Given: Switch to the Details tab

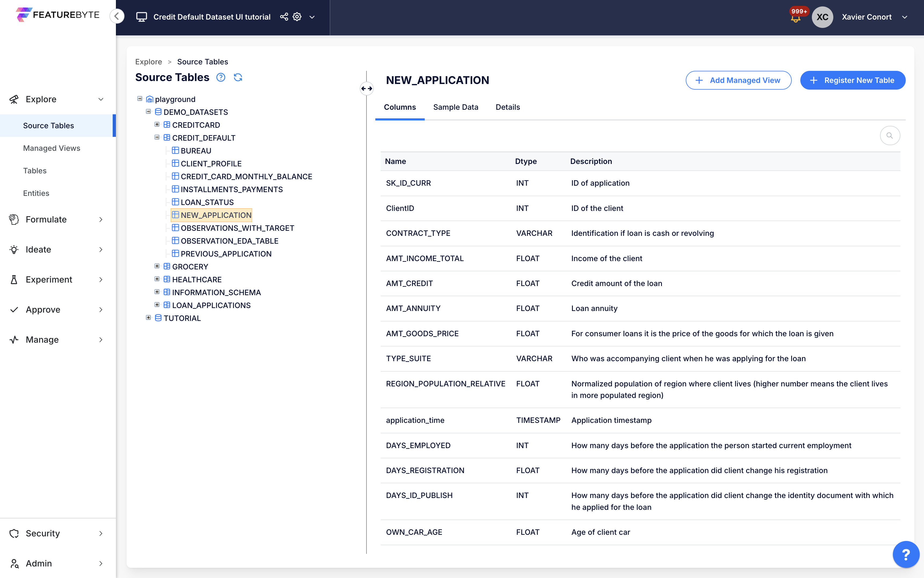Looking at the screenshot, I should tap(507, 107).
